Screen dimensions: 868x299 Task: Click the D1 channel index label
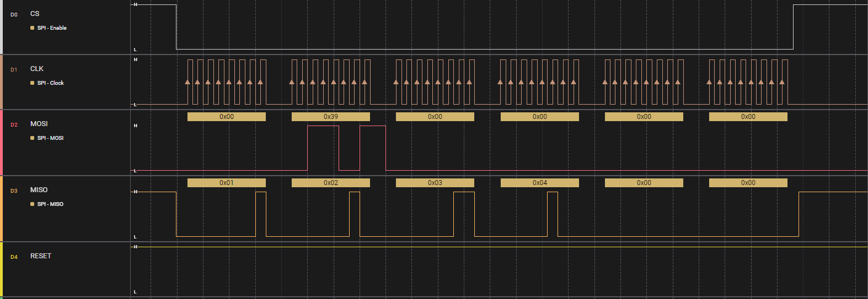pos(14,70)
